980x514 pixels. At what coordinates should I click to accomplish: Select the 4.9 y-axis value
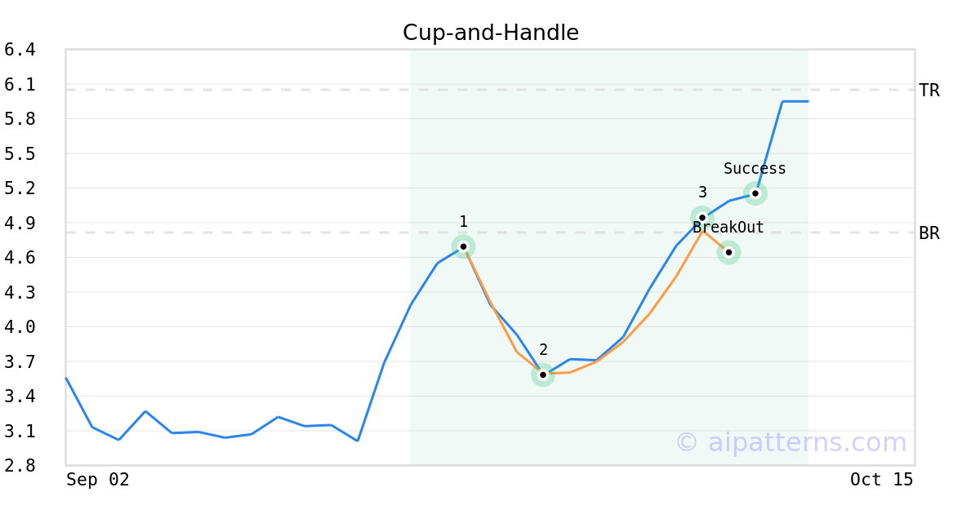pos(20,223)
